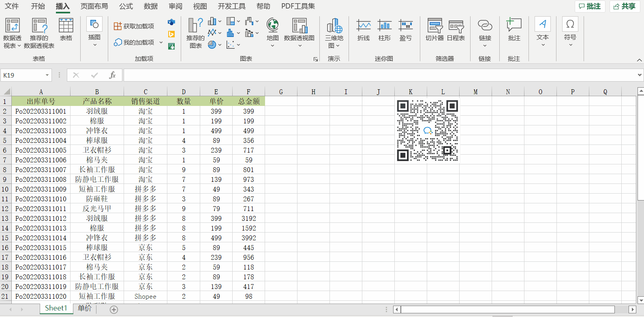Click the 获取加载项 add-ins button
This screenshot has height=317, width=644.
pos(134,26)
